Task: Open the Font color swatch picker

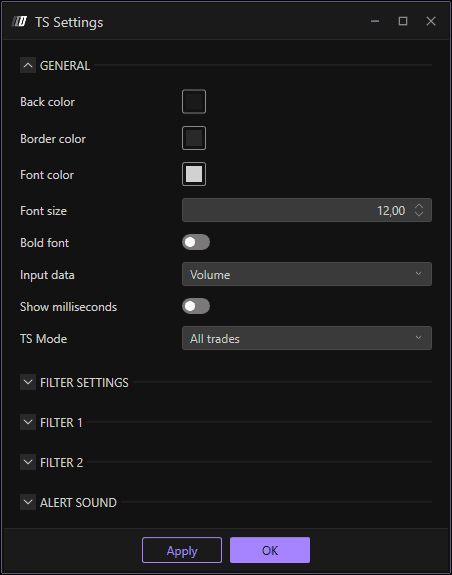Action: coord(194,174)
